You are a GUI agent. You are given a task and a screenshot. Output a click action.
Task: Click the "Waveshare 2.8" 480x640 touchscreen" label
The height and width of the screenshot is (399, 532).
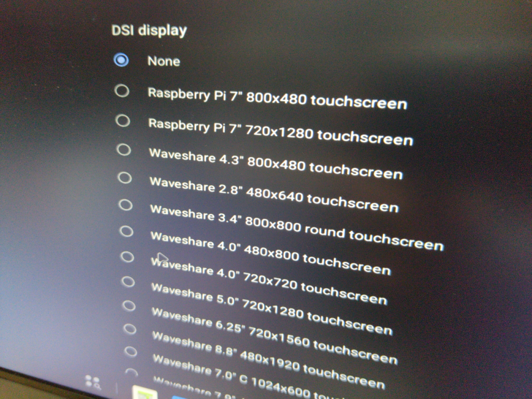click(274, 194)
